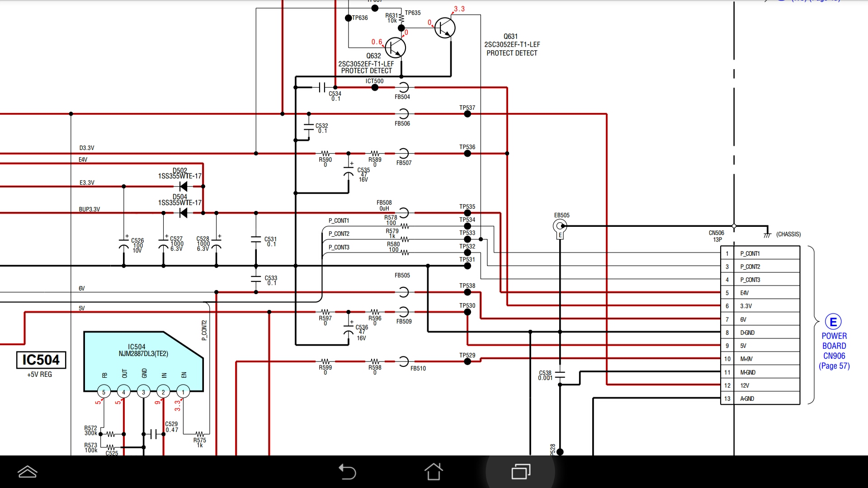Click the ICT500 test point dot
Screen dimensions: 868x488
pyautogui.click(x=375, y=87)
